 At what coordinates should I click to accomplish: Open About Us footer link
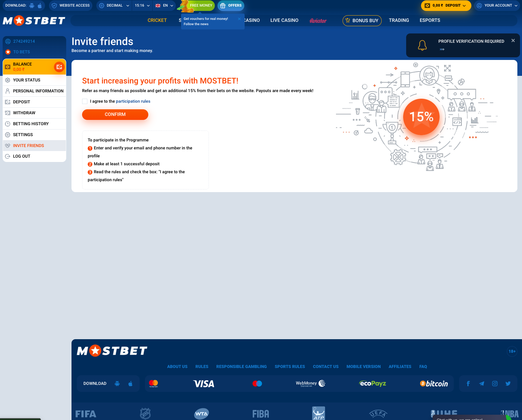coord(177,367)
